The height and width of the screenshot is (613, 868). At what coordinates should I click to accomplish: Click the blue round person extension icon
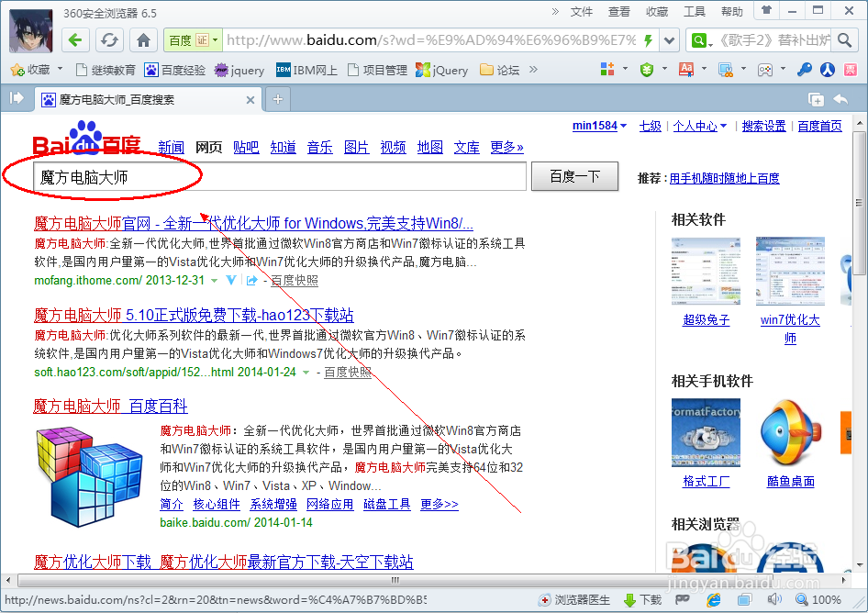click(x=828, y=69)
